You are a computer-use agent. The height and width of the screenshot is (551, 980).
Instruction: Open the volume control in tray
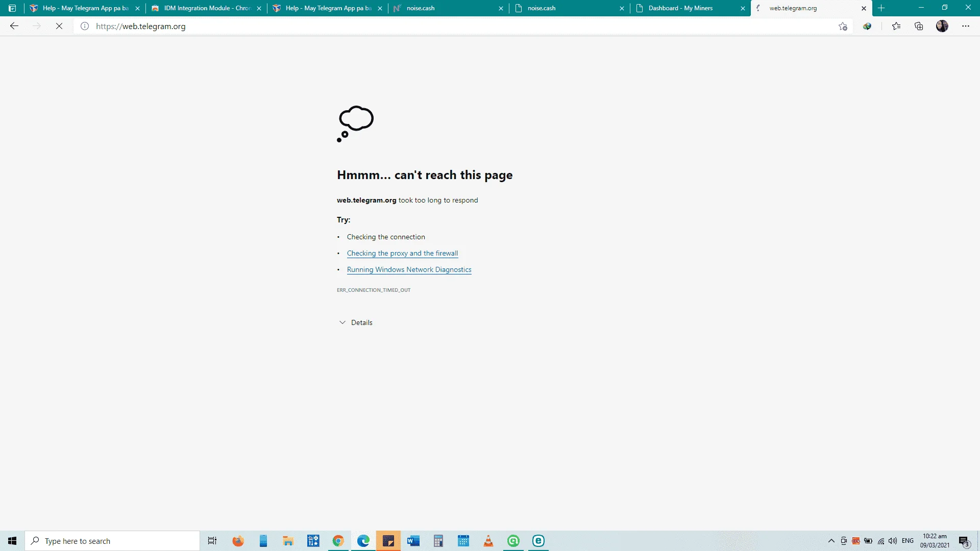[x=893, y=541]
